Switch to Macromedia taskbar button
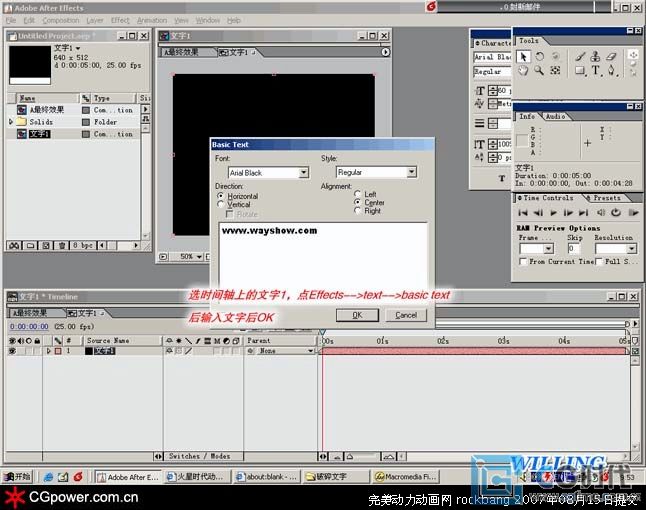This screenshot has height=510, width=646. tap(404, 477)
